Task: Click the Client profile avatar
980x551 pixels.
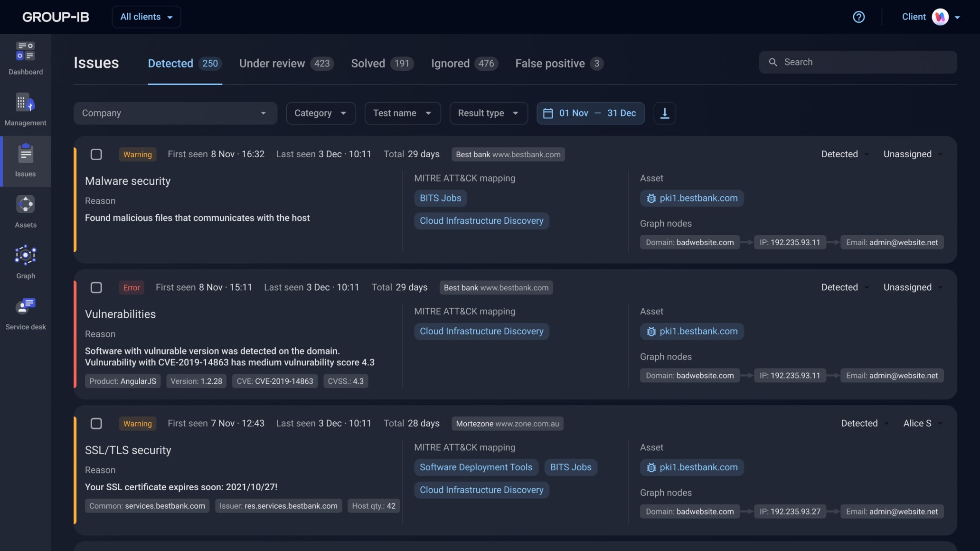Action: pos(940,17)
